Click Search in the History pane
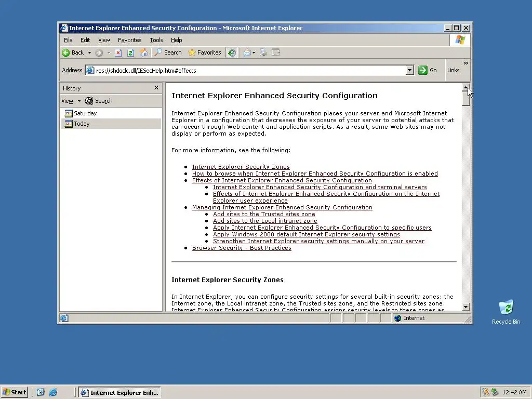The width and height of the screenshot is (532, 399). click(99, 101)
